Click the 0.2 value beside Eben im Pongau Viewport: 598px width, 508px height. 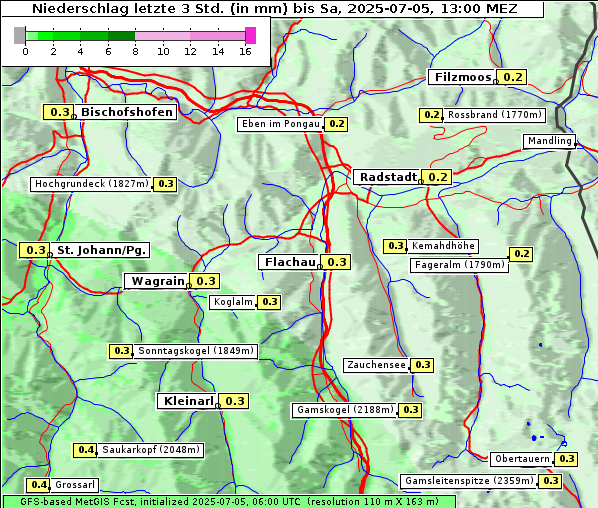point(336,124)
